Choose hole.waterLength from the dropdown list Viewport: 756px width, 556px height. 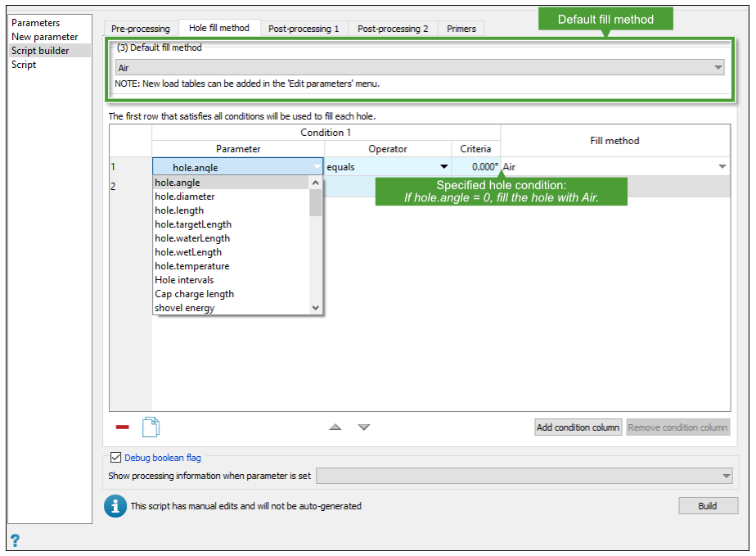[231, 238]
